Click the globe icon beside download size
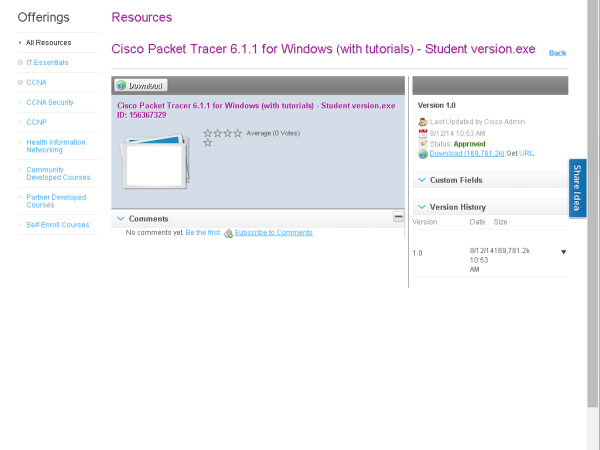Image resolution: width=600 pixels, height=450 pixels. point(423,154)
